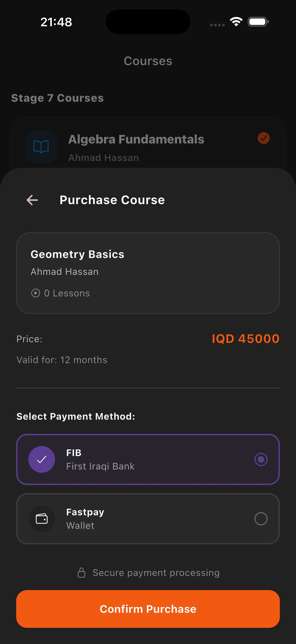Viewport: 296px width, 644px height.
Task: Tap the Courses header title
Action: 148,61
